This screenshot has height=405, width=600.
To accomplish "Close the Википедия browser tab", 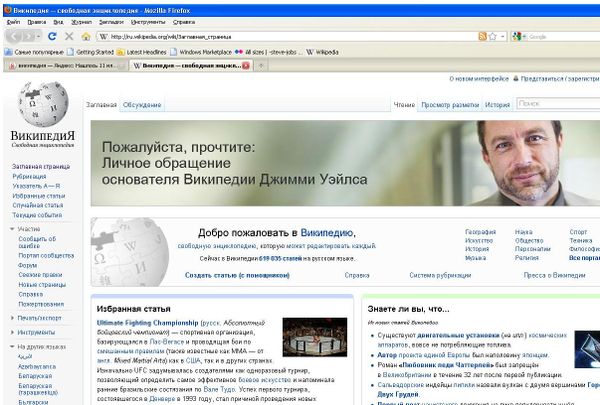I will tap(246, 66).
